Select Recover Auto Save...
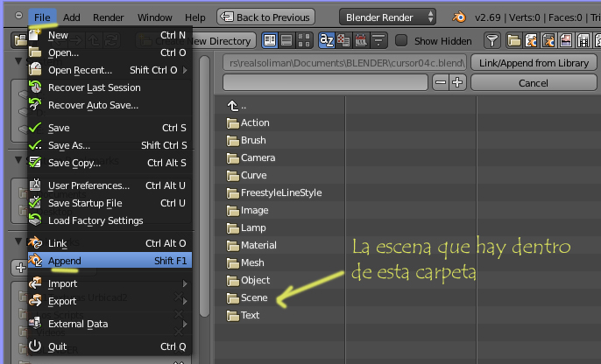The height and width of the screenshot is (364, 601). [x=110, y=105]
